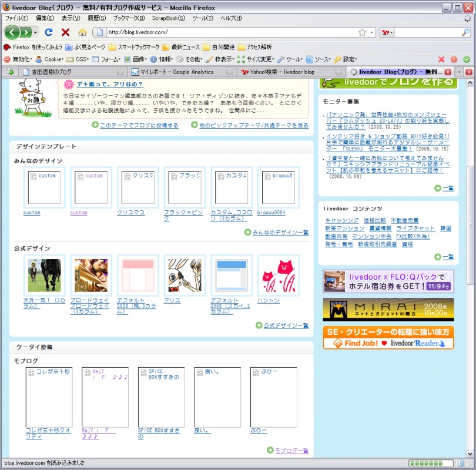Close the active livedoor Blog tab
Screen dimensions: 476x470
(448, 72)
